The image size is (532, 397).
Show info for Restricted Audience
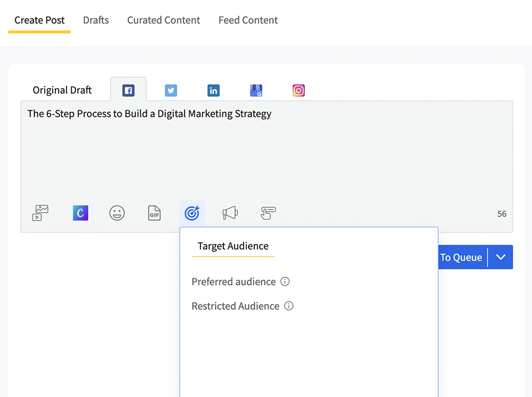[x=289, y=306]
